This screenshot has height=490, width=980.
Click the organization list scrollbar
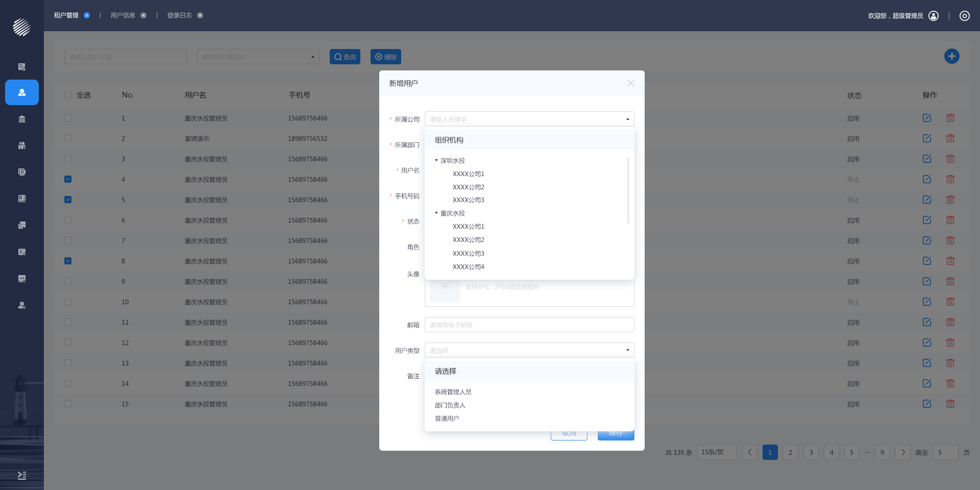click(x=628, y=190)
